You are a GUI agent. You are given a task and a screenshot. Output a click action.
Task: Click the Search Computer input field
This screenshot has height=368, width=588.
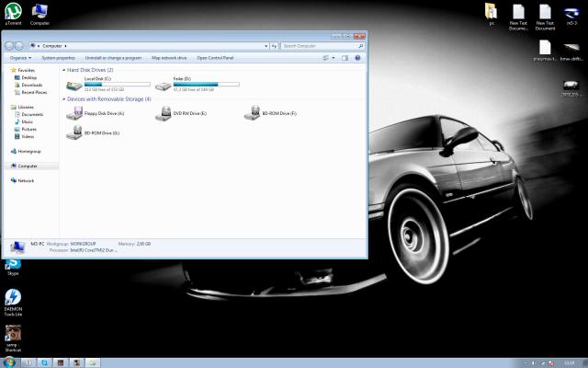coord(317,44)
